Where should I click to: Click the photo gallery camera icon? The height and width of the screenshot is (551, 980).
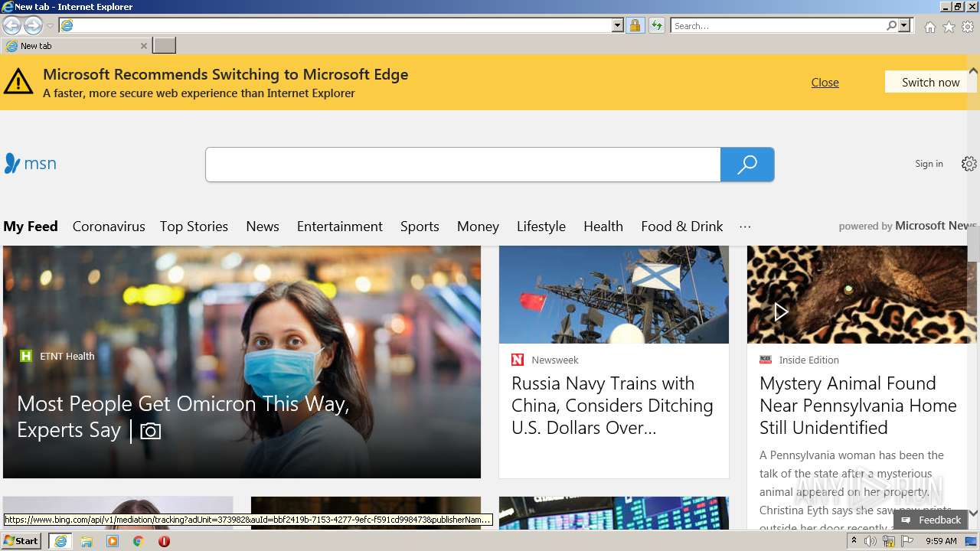pyautogui.click(x=150, y=431)
